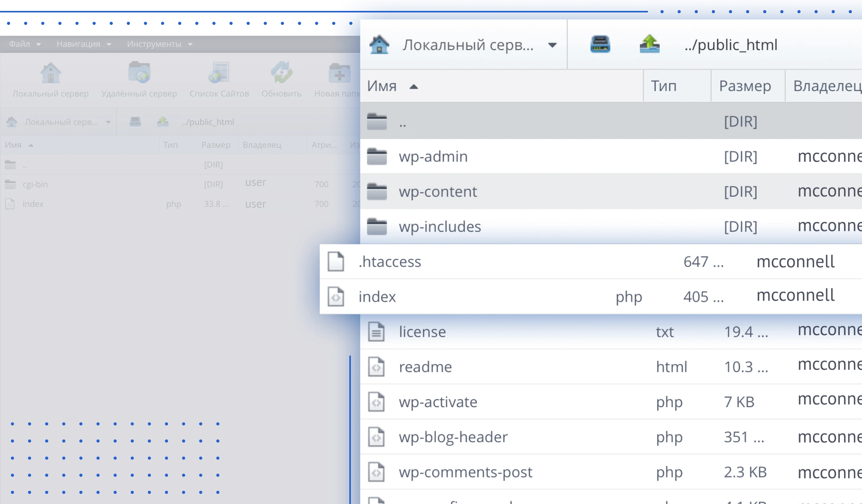
Task: Click the Локальный сервер home toolbar icon
Action: click(x=51, y=73)
